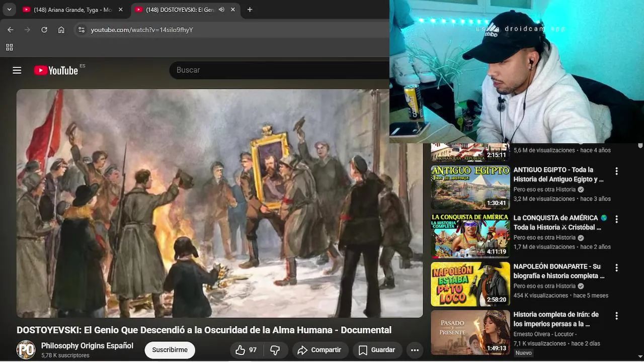This screenshot has width=644, height=362.
Task: Open the Philosophy Origins Español channel avatar
Action: pos(26,349)
